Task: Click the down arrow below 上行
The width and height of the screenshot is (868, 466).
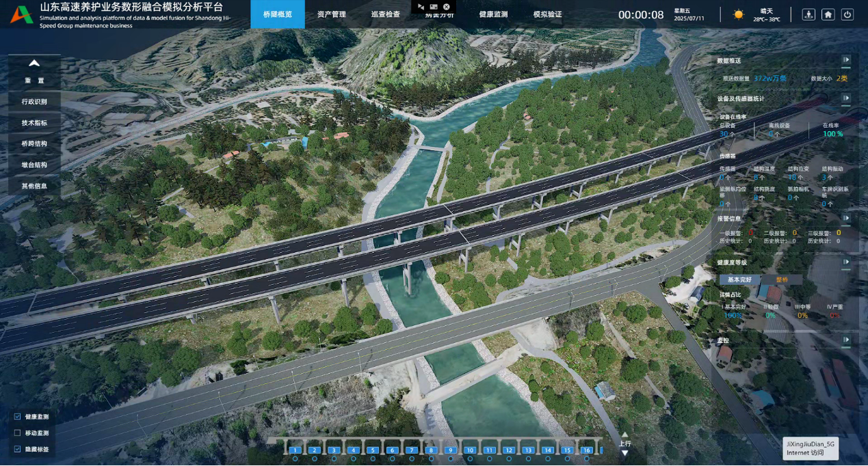Action: (x=624, y=452)
